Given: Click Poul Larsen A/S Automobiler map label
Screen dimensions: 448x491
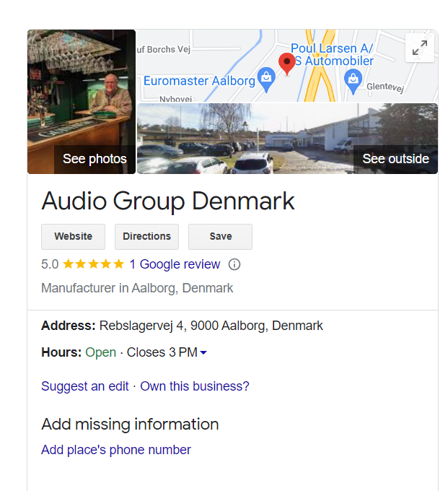Looking at the screenshot, I should [333, 54].
